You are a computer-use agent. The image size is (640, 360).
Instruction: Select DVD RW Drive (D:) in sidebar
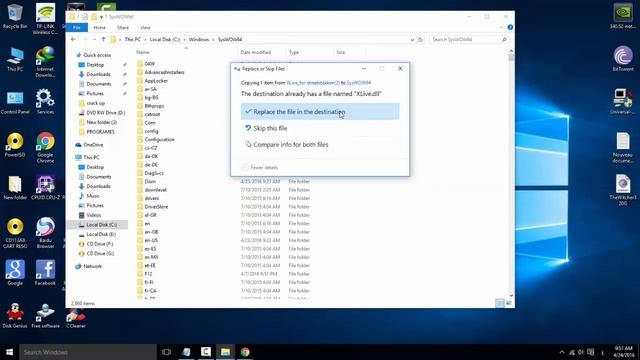click(x=102, y=113)
